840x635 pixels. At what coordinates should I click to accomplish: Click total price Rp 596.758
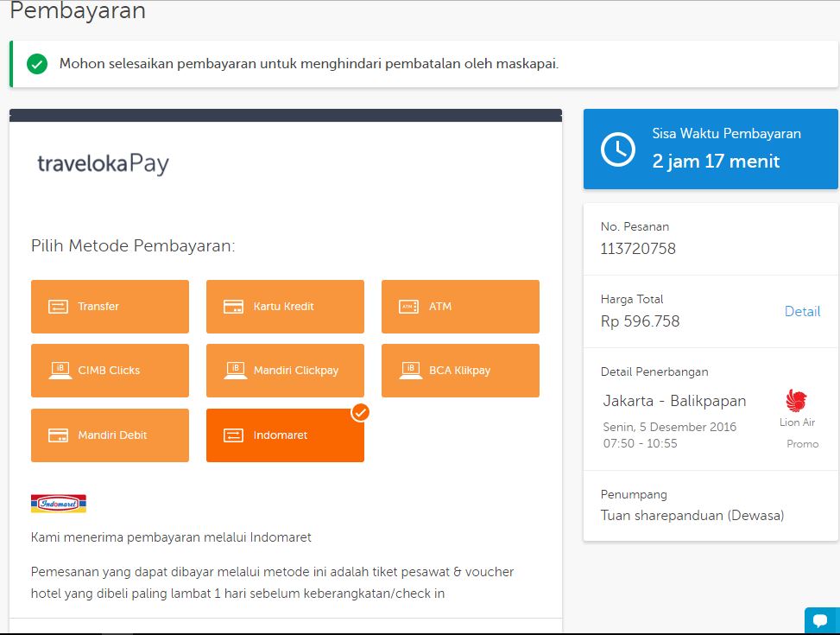pyautogui.click(x=641, y=321)
